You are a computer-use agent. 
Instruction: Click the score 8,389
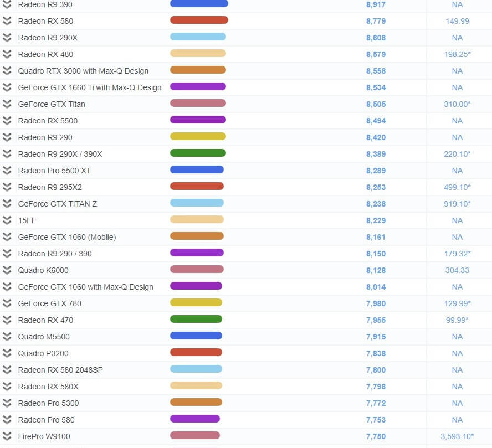click(376, 154)
